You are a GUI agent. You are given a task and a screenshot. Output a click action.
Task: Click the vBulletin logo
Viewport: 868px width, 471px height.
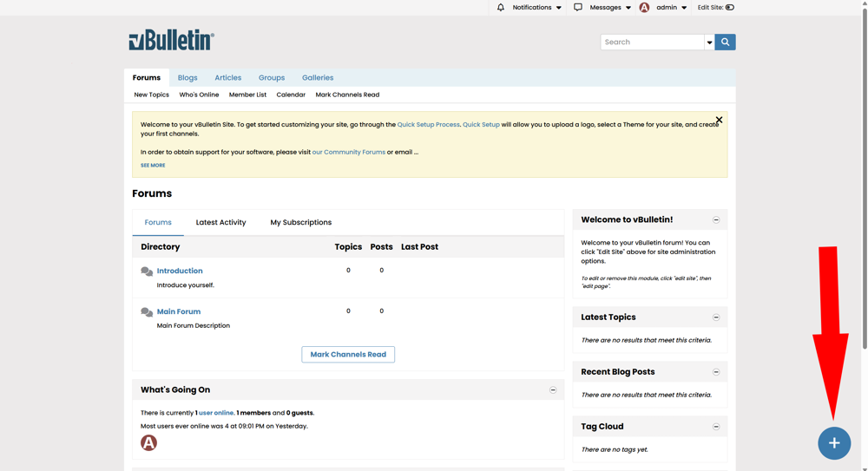pos(172,40)
